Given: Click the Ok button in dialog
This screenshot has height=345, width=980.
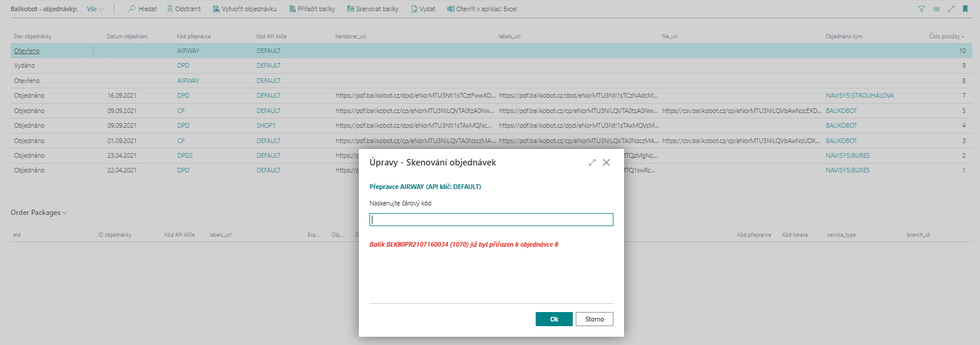Looking at the screenshot, I should click(x=554, y=319).
